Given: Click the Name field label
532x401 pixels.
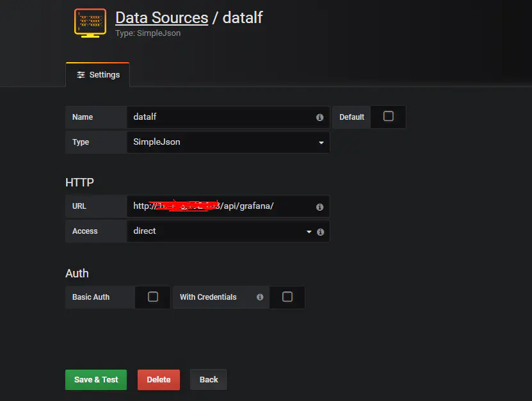Looking at the screenshot, I should [83, 117].
